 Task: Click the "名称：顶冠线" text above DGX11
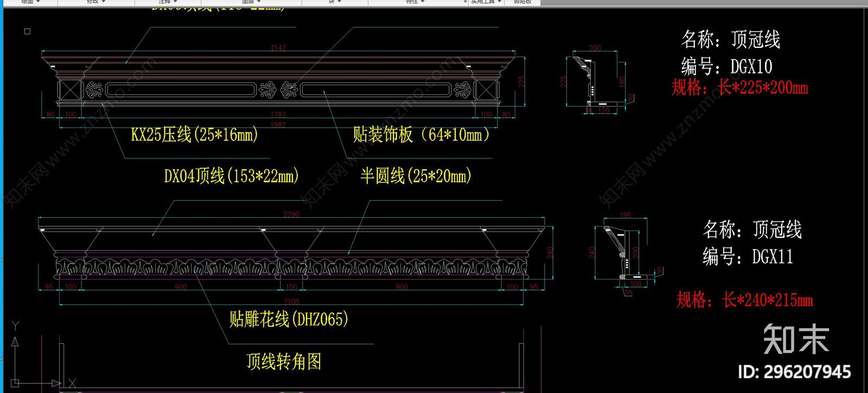(x=752, y=230)
